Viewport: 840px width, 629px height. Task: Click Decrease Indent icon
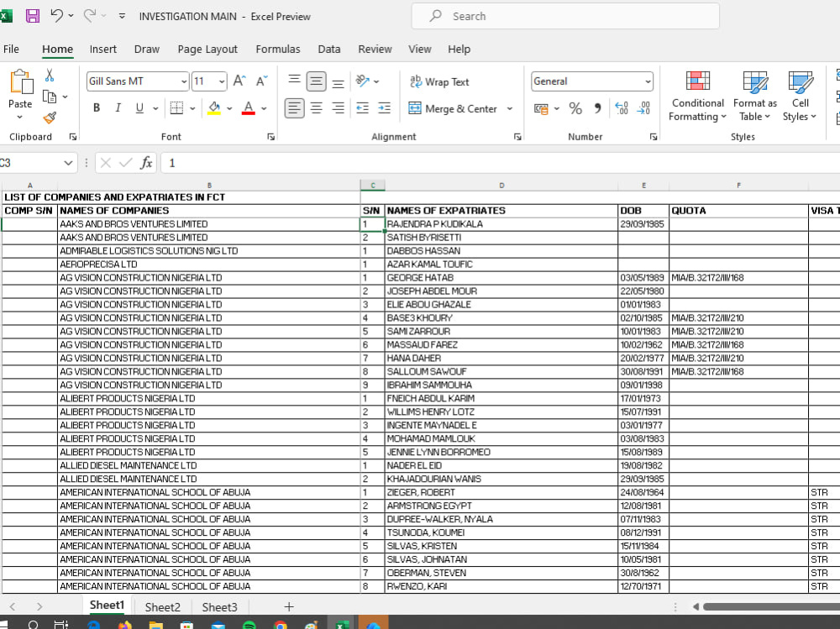(363, 108)
